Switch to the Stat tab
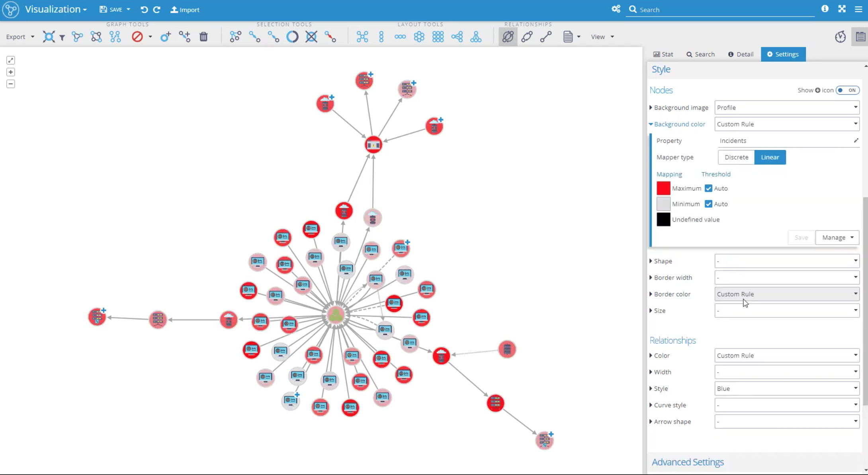Image resolution: width=868 pixels, height=475 pixels. tap(663, 54)
